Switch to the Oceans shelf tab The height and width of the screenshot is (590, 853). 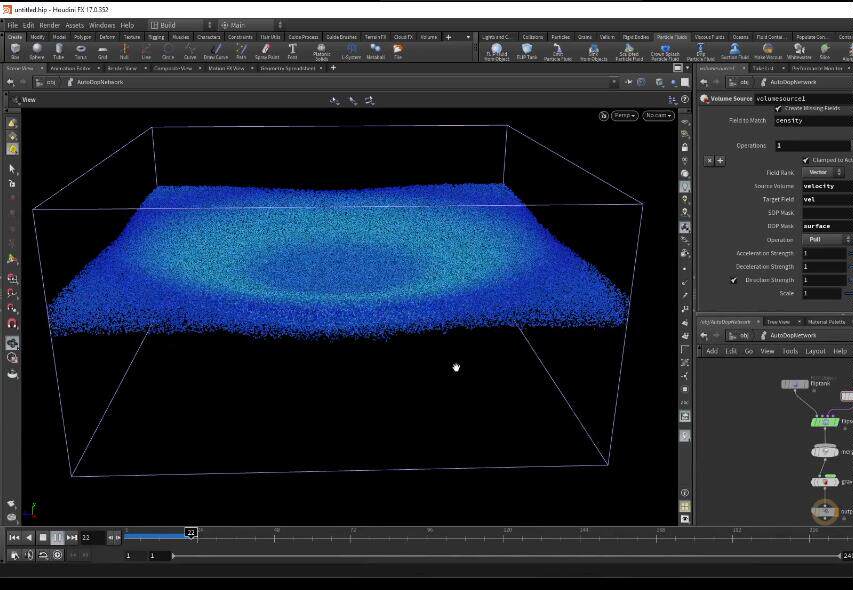click(740, 37)
